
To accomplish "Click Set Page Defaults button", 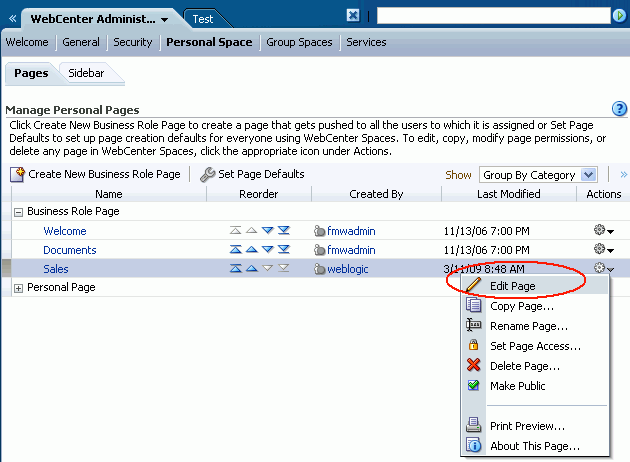I will pyautogui.click(x=261, y=174).
